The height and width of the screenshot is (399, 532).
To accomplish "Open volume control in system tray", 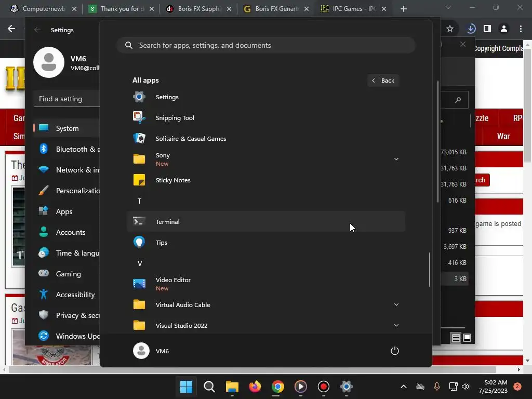I will tap(465, 387).
